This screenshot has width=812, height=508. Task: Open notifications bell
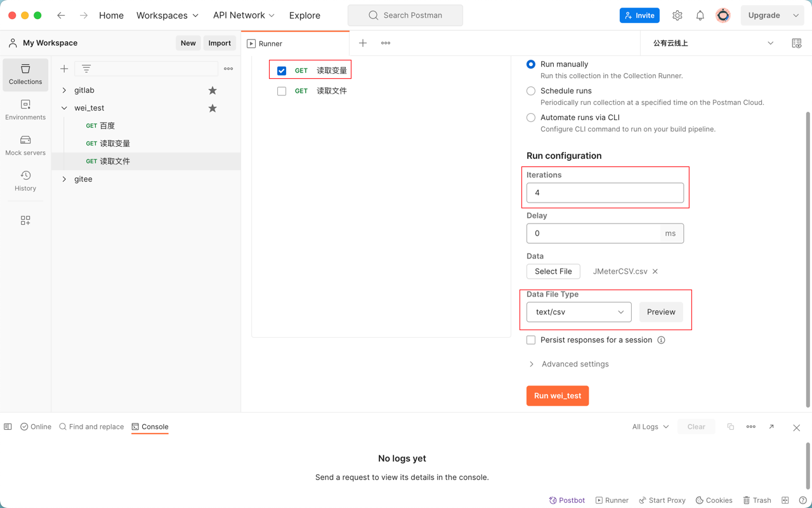[700, 15]
